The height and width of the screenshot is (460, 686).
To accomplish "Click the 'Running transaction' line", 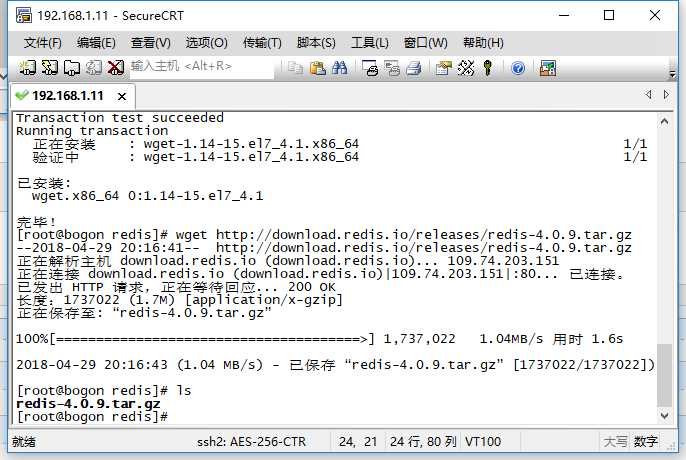I will (92, 131).
